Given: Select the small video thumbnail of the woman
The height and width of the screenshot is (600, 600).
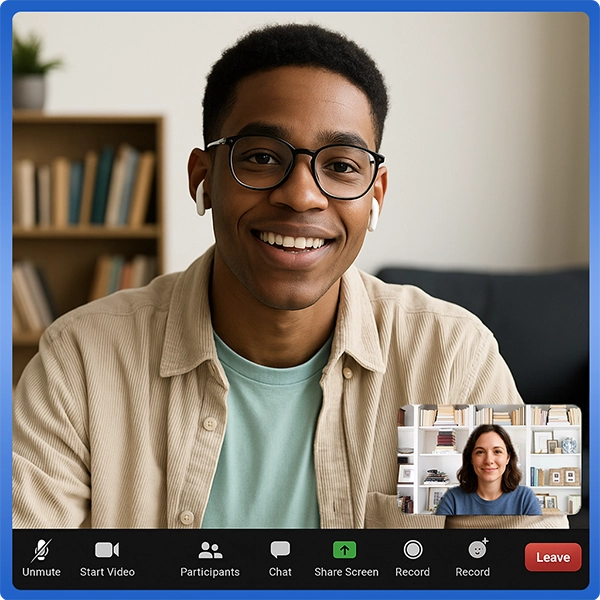Looking at the screenshot, I should tap(489, 459).
